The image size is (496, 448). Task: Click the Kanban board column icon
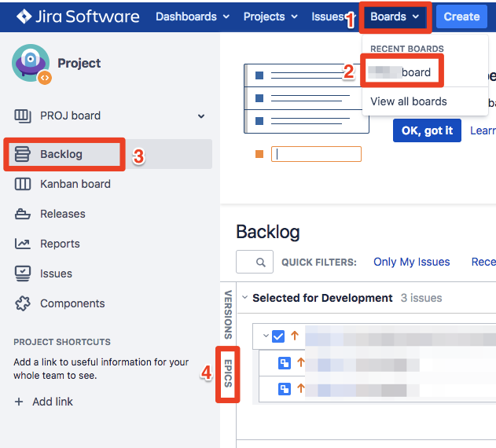[x=23, y=184]
